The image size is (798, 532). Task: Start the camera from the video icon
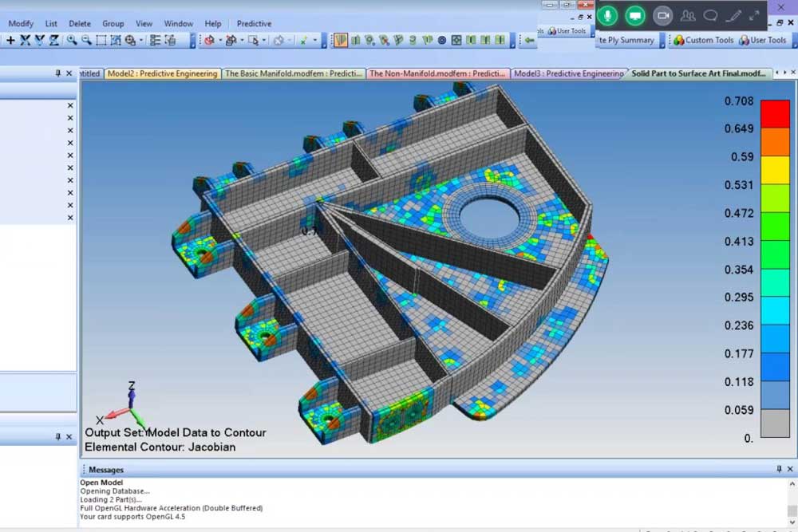(663, 15)
